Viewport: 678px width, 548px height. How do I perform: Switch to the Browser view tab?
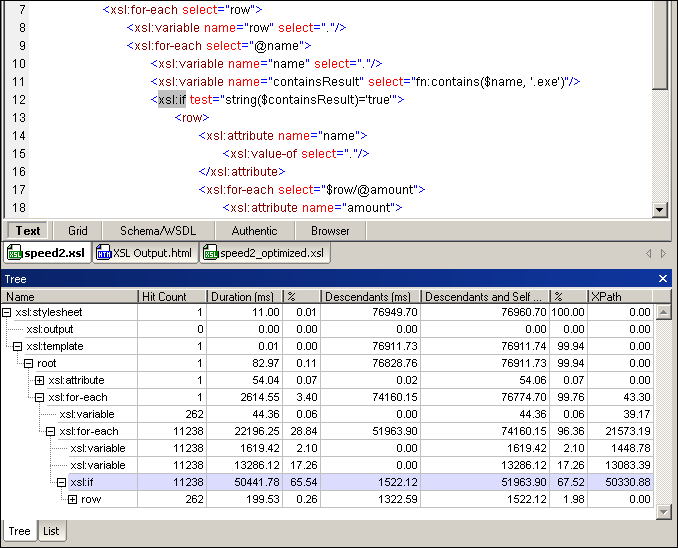point(330,231)
